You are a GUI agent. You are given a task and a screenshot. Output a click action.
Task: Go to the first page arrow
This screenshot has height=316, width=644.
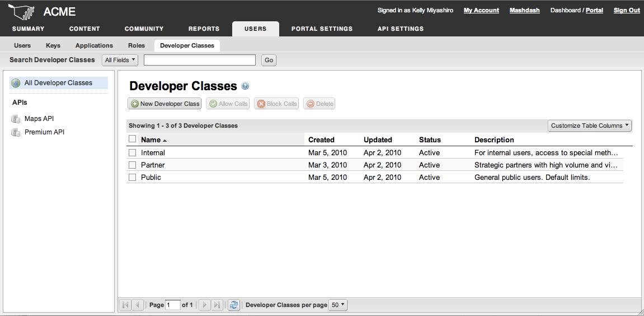[126, 305]
